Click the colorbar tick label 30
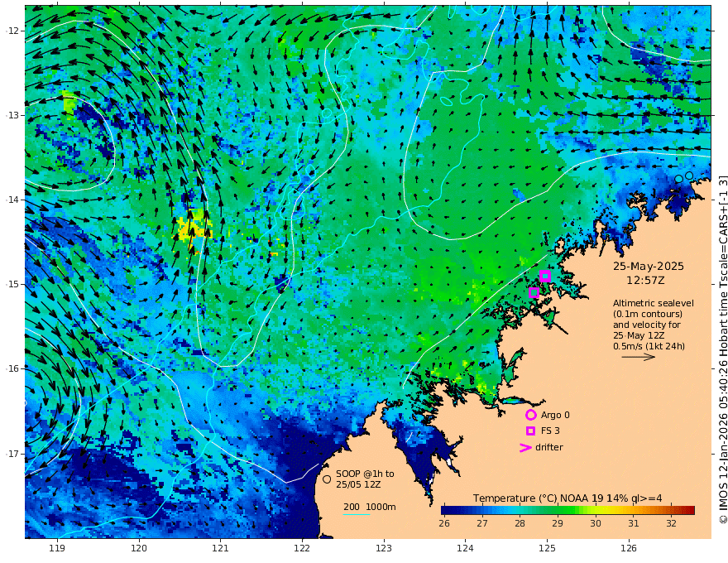The width and height of the screenshot is (728, 563). point(596,523)
